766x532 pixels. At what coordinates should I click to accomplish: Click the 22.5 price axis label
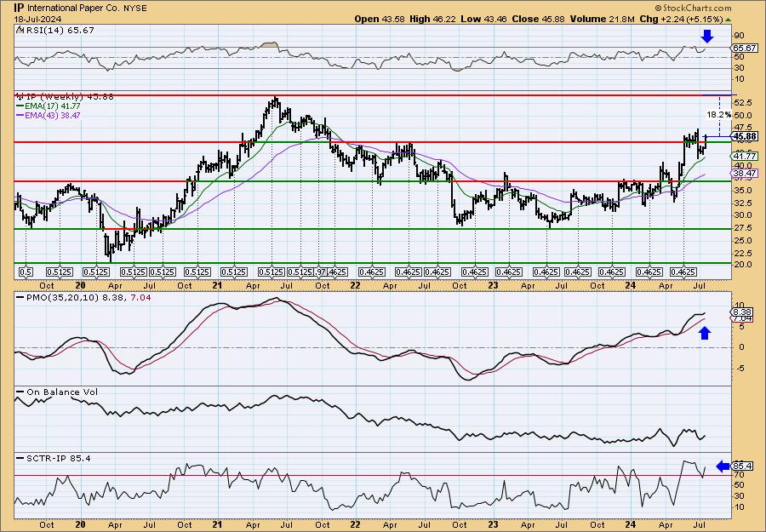pos(742,253)
